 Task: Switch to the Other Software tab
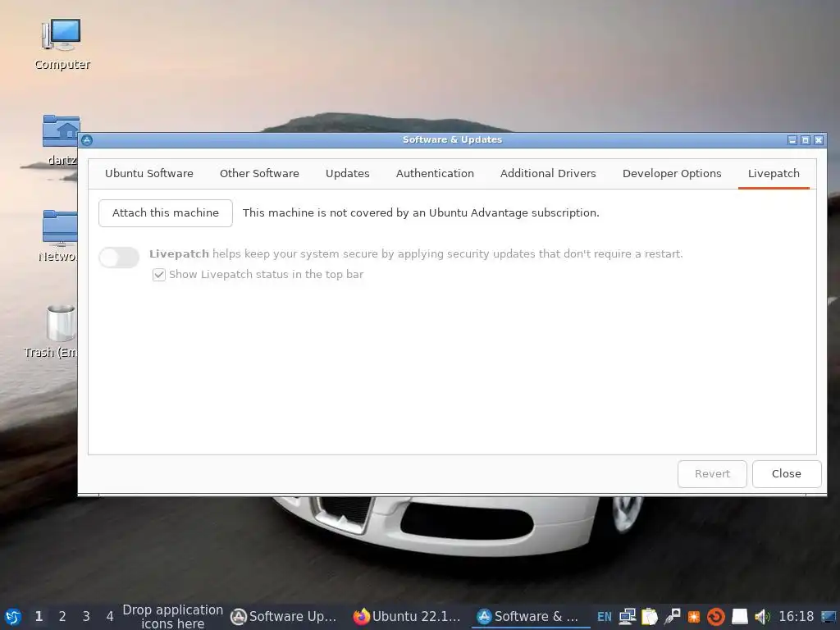coord(259,174)
